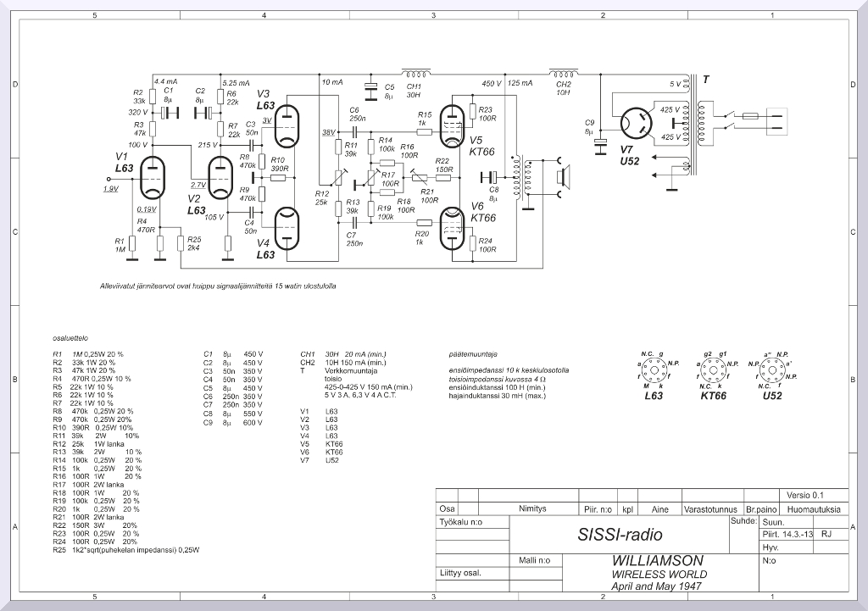Select the loudspeaker symbol

click(560, 177)
